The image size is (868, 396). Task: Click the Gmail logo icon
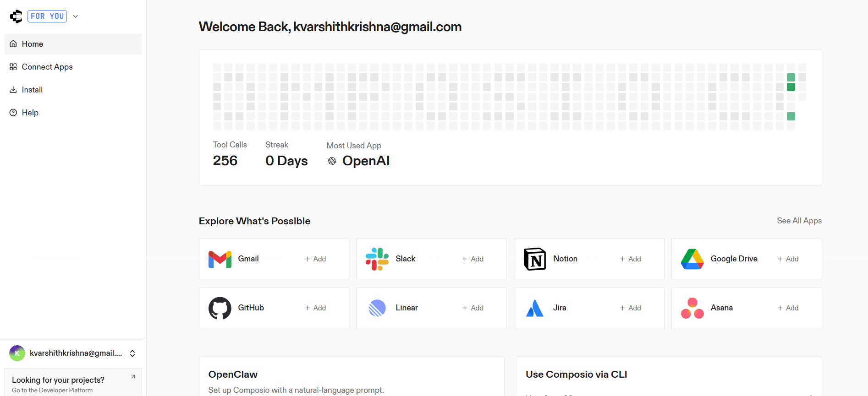pos(220,259)
